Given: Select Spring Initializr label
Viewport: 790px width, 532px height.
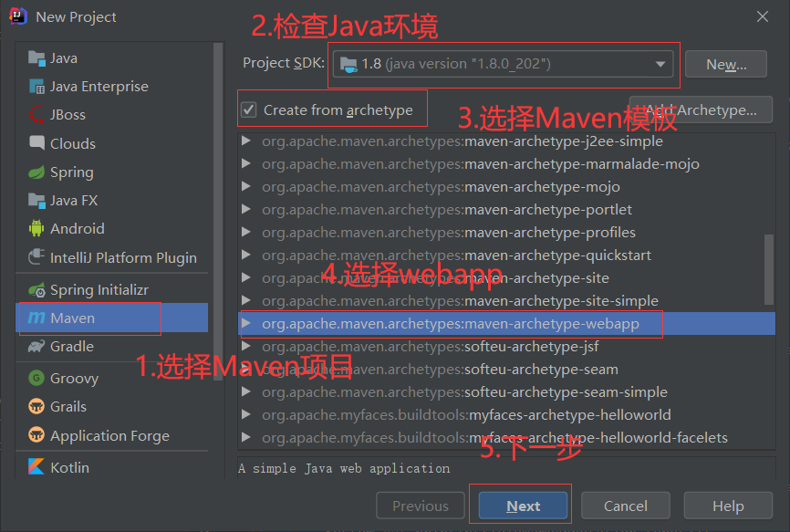Looking at the screenshot, I should [x=99, y=290].
